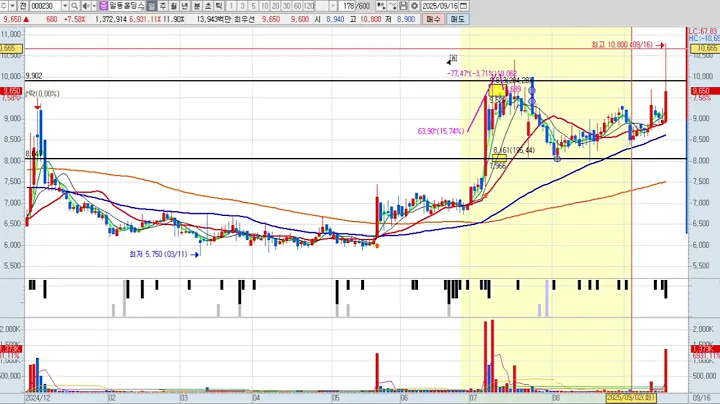Click the date field 2025/09/16
This screenshot has width=720, height=404.
click(440, 6)
